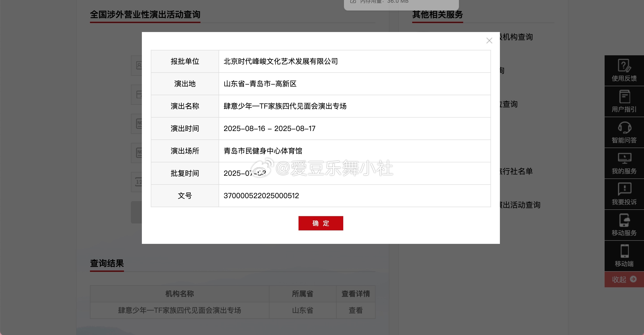This screenshot has height=335, width=644.
Task: Select the 查看详情 column header
Action: click(356, 294)
